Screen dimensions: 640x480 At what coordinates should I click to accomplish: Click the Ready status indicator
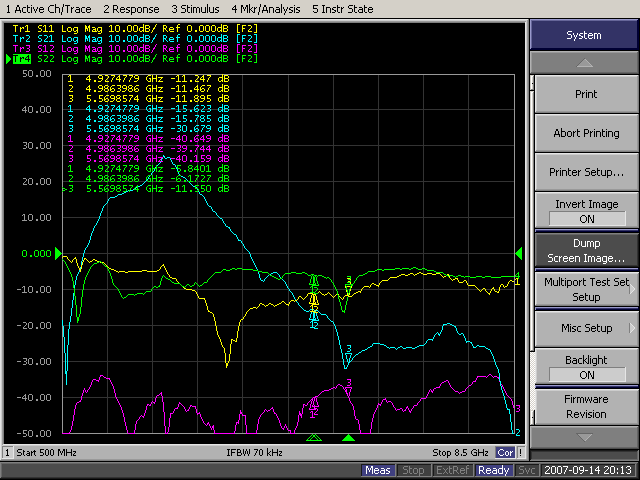[x=493, y=470]
